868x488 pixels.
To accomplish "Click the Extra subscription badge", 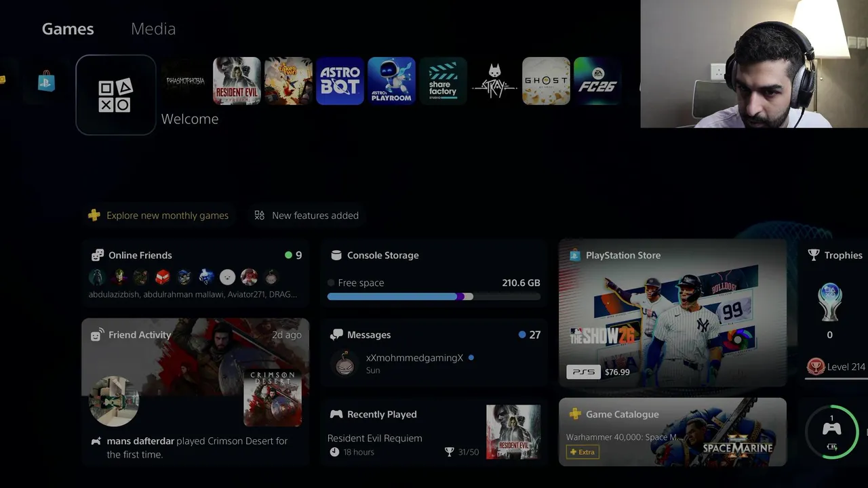I will (x=583, y=452).
